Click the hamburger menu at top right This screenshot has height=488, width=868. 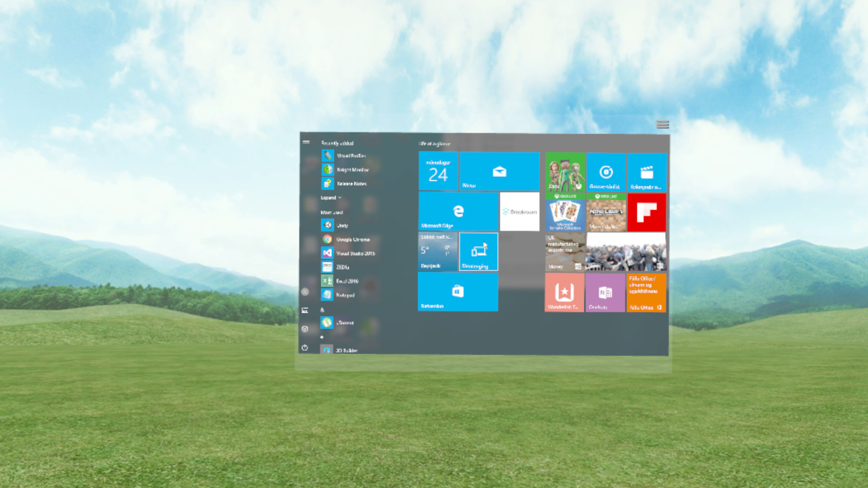point(662,124)
